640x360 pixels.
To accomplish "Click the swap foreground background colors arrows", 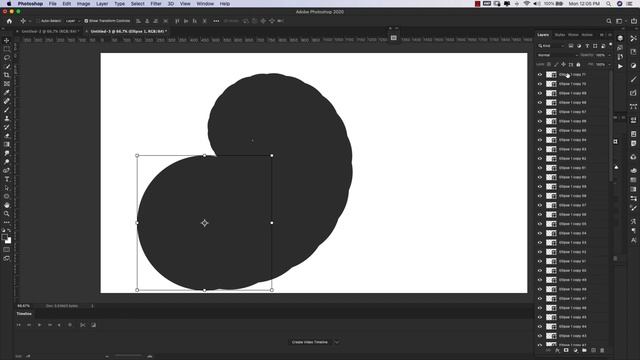I will pyautogui.click(x=9, y=231).
